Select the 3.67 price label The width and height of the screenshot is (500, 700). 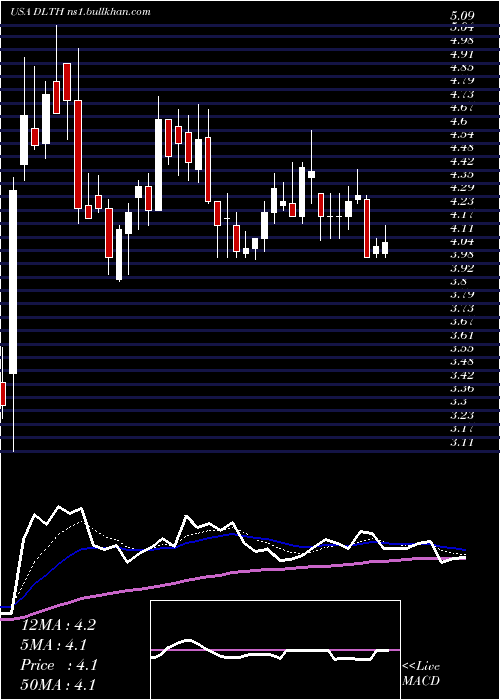click(x=462, y=322)
